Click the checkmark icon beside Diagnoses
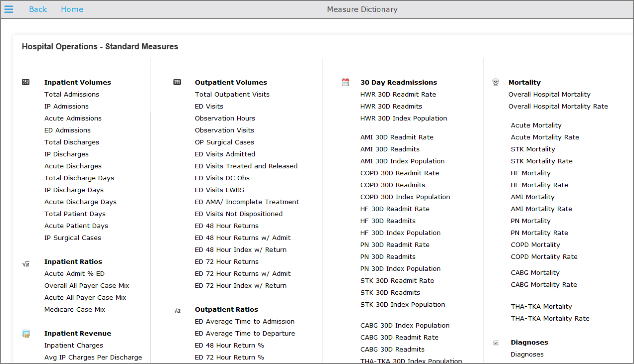Image resolution: width=634 pixels, height=364 pixels. (x=495, y=342)
